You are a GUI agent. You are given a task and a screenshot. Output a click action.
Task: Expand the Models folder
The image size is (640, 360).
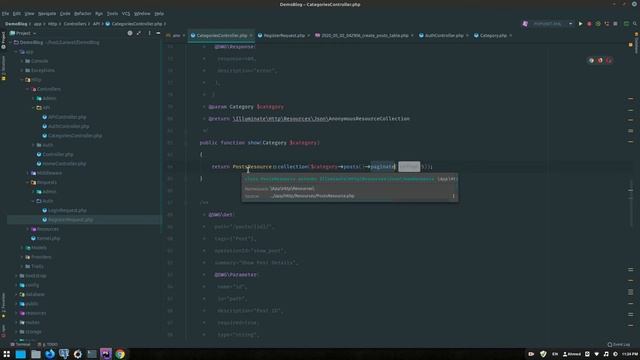(x=22, y=248)
